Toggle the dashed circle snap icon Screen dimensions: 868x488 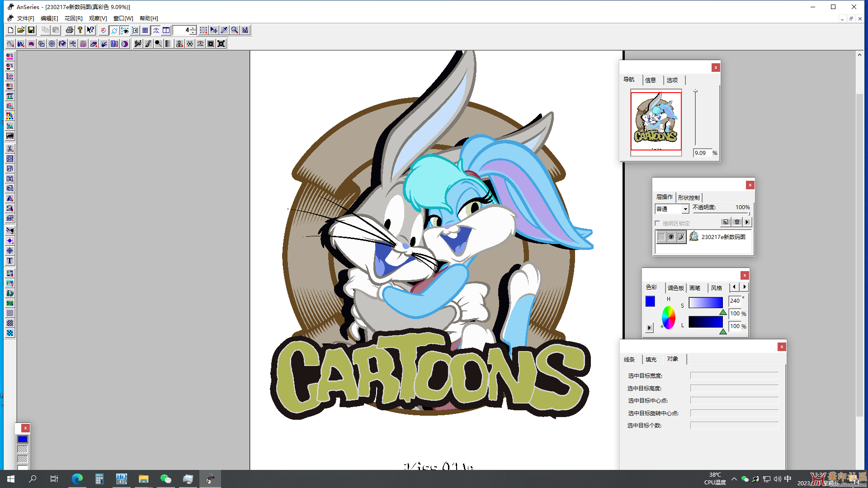(x=114, y=30)
